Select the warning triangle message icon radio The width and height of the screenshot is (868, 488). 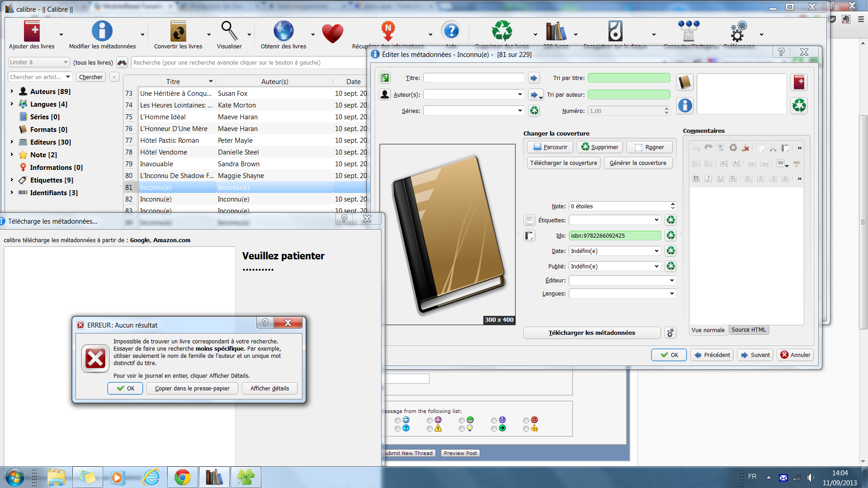pyautogui.click(x=429, y=428)
